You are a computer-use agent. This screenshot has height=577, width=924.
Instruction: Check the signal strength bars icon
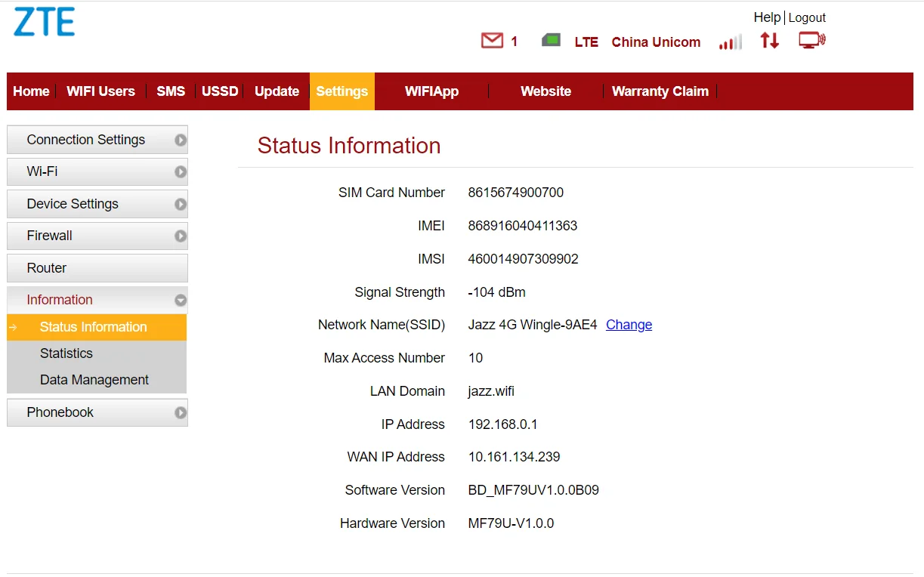click(731, 42)
